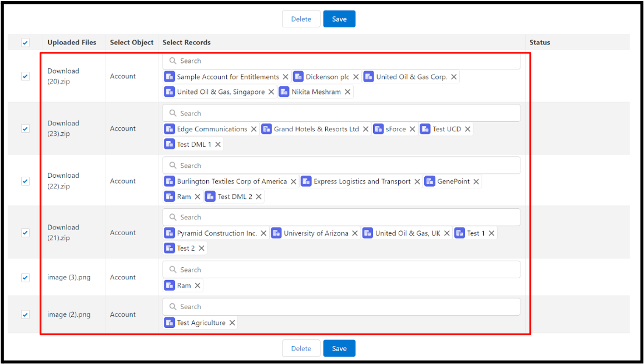644x364 pixels.
Task: Focus Search field for Download (21).zip
Action: click(x=342, y=217)
